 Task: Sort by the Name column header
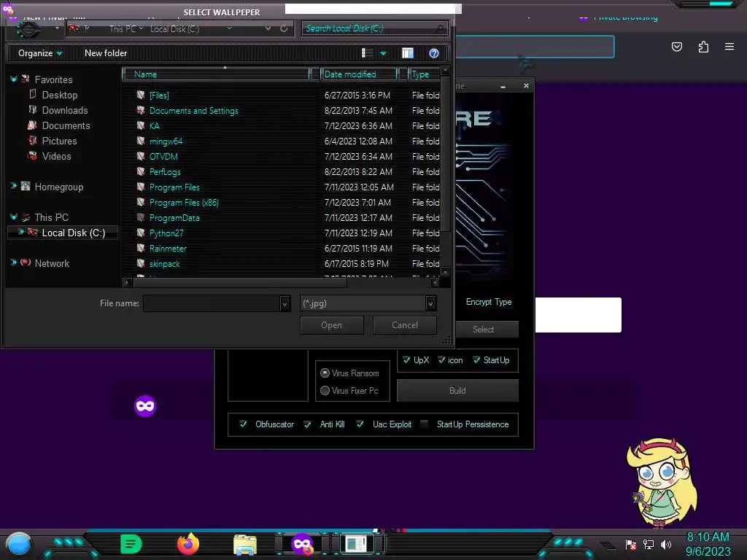coord(216,74)
